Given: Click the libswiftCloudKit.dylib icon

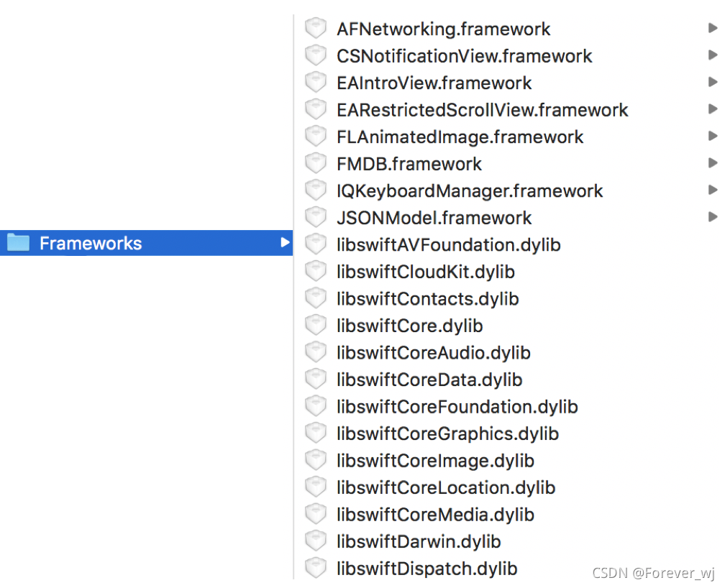Looking at the screenshot, I should point(316,271).
